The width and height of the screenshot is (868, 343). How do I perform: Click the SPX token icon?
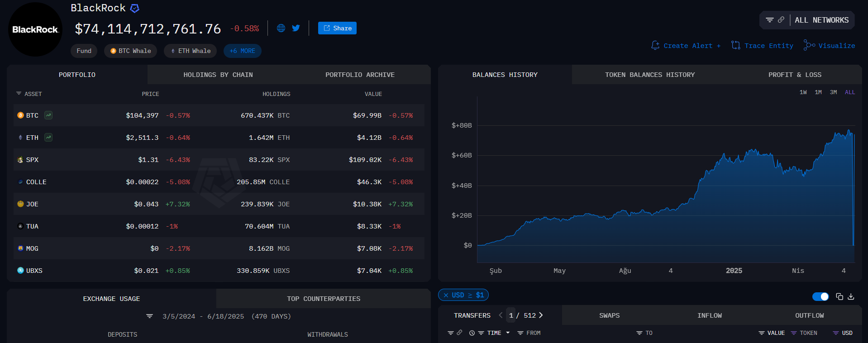pos(20,159)
